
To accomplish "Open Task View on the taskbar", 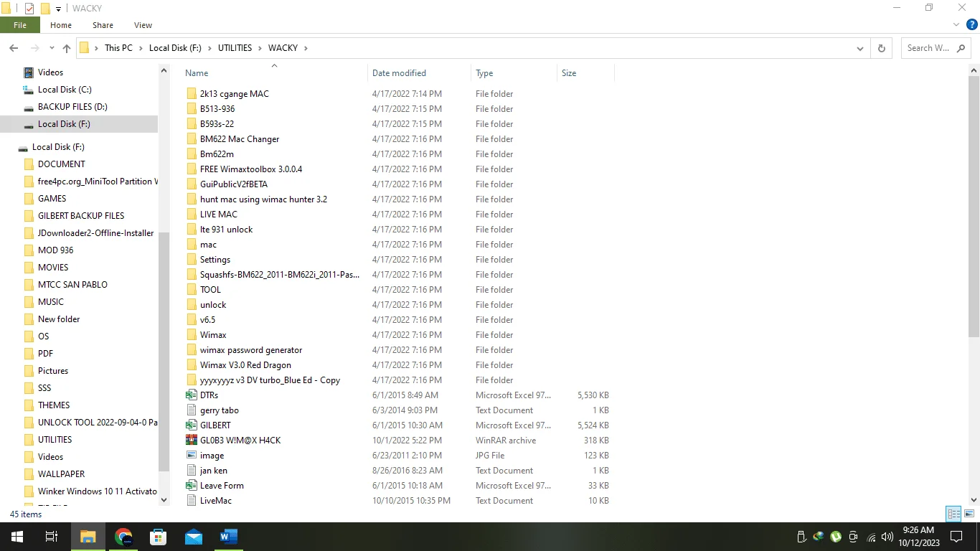I will click(52, 537).
